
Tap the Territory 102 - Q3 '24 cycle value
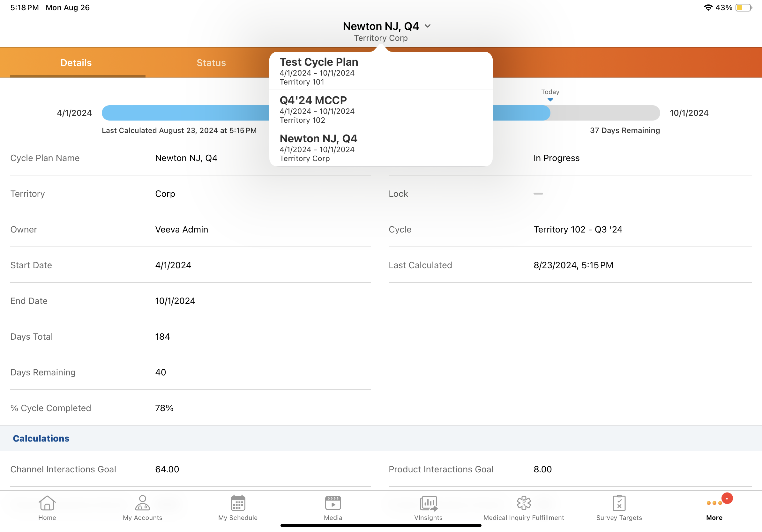coord(578,229)
